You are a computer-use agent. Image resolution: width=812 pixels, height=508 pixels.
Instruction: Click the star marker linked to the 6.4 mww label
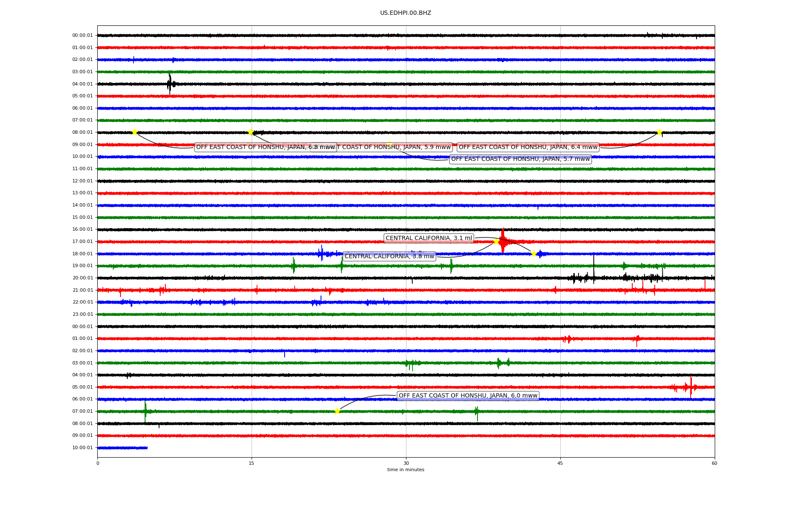pos(659,132)
